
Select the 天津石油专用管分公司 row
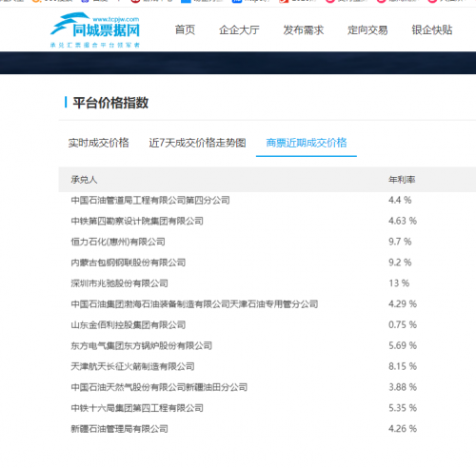(268, 304)
